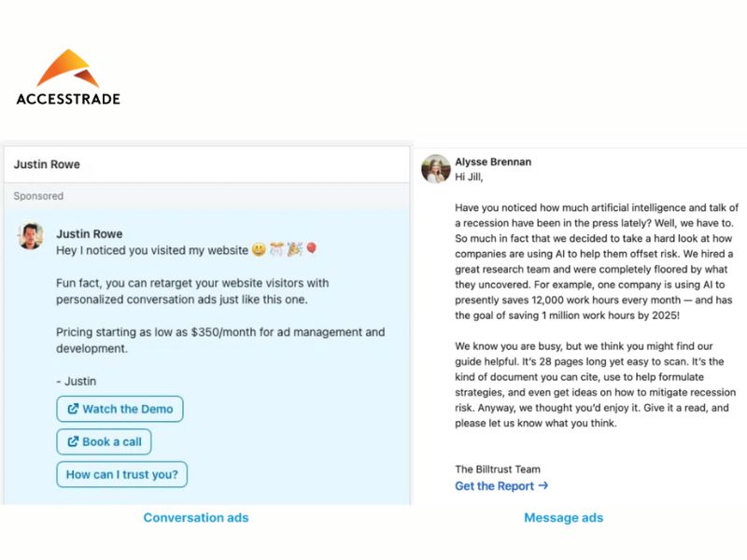This screenshot has width=747, height=560.
Task: Click the arrow icon next to Get the Report
Action: point(543,486)
